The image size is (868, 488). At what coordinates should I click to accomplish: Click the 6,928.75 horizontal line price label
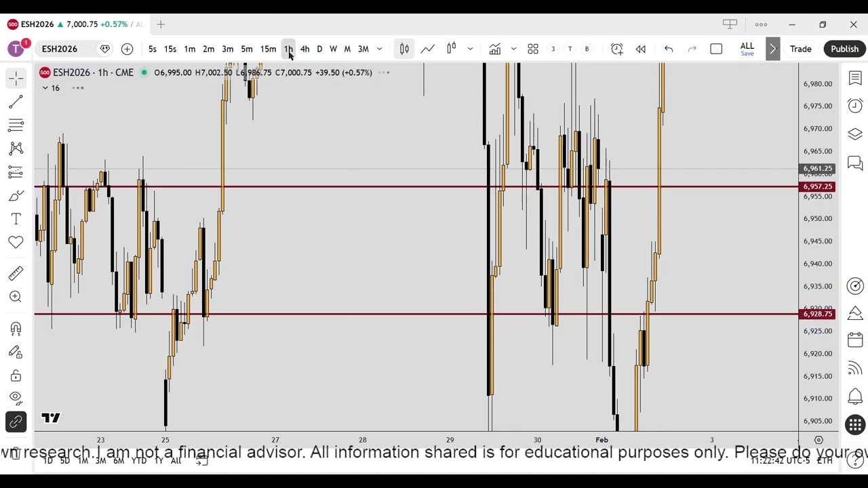click(x=817, y=314)
